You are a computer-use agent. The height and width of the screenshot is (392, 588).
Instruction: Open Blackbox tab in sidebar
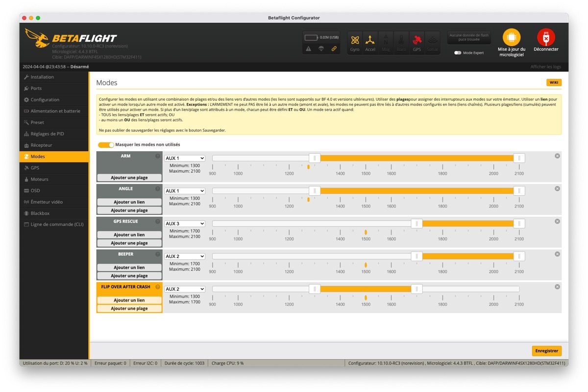pos(54,213)
